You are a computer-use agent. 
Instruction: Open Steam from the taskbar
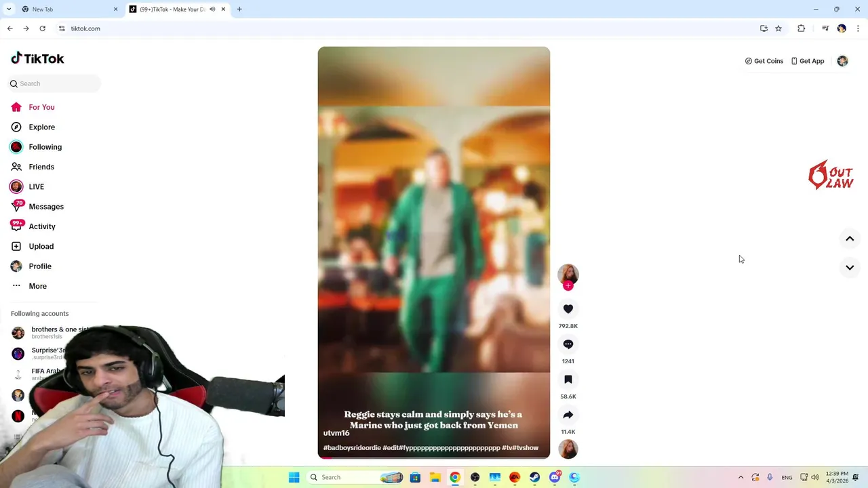(x=535, y=477)
